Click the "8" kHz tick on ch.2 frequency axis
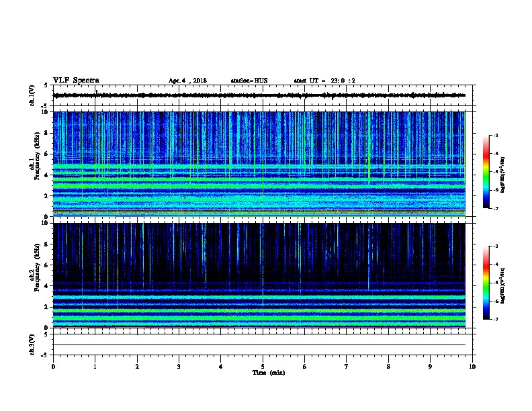The image size is (532, 411). tap(46, 244)
